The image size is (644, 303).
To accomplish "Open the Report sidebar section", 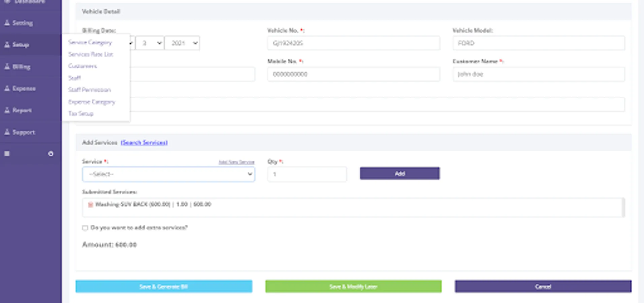I will (22, 110).
